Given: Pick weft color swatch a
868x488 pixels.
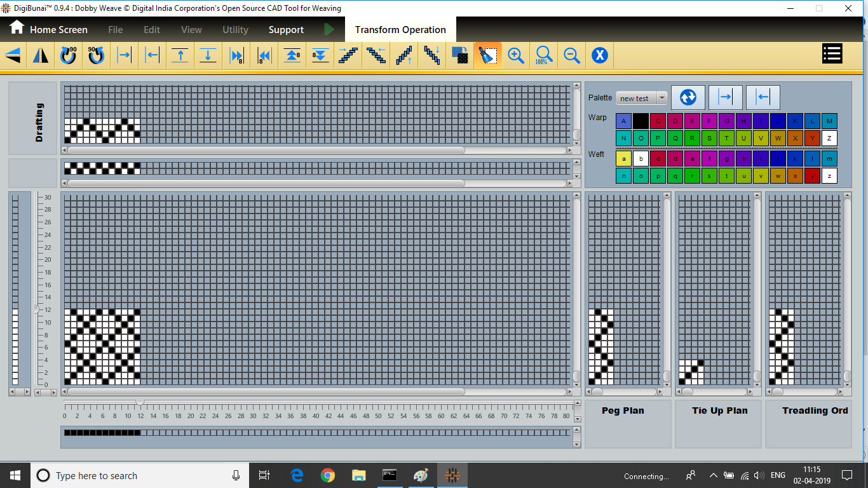Looking at the screenshot, I should [624, 159].
